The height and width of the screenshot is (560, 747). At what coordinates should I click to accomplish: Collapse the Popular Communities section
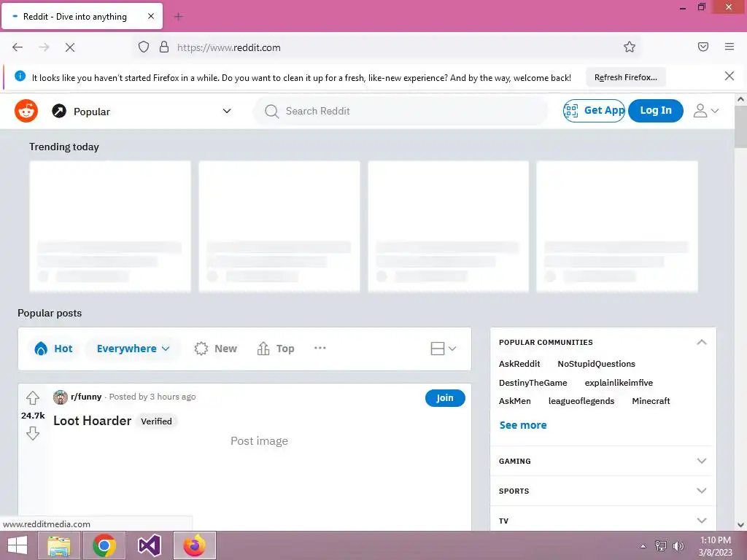[x=701, y=343]
